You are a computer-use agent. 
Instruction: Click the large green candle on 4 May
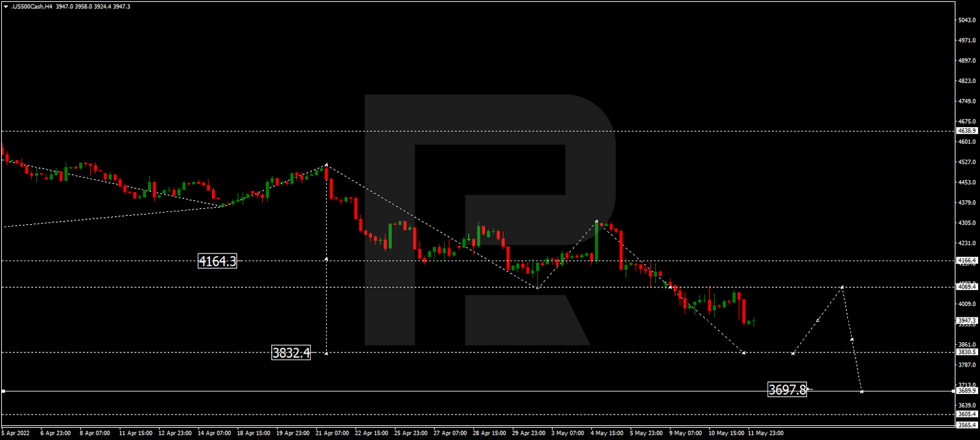pos(598,243)
